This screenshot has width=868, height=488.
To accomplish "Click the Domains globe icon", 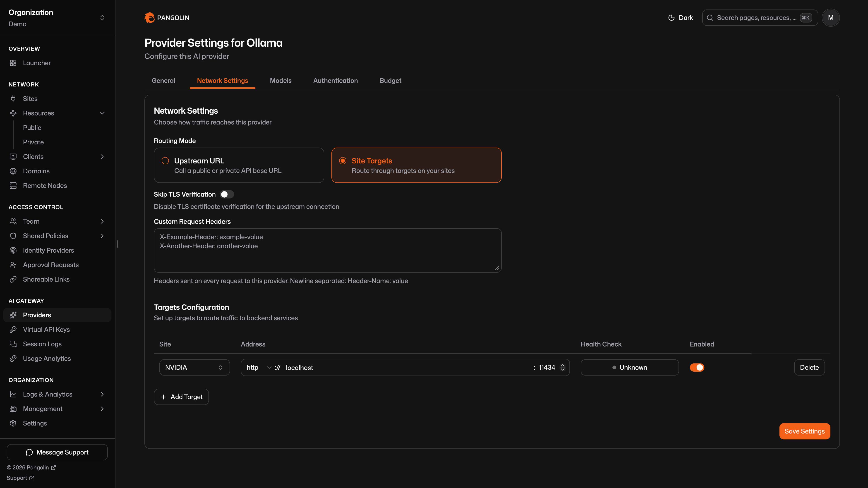I will click(x=13, y=171).
